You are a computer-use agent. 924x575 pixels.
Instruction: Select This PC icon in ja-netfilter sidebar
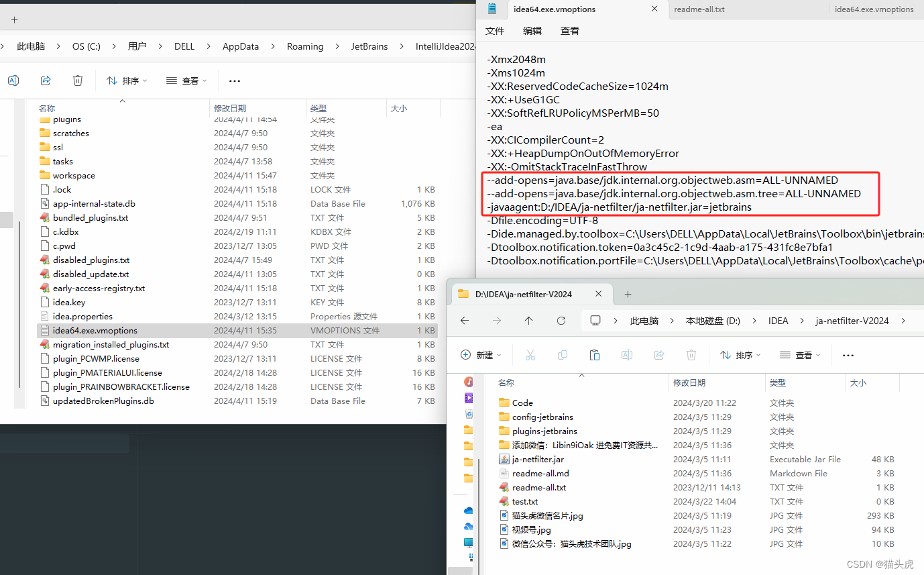pyautogui.click(x=469, y=543)
